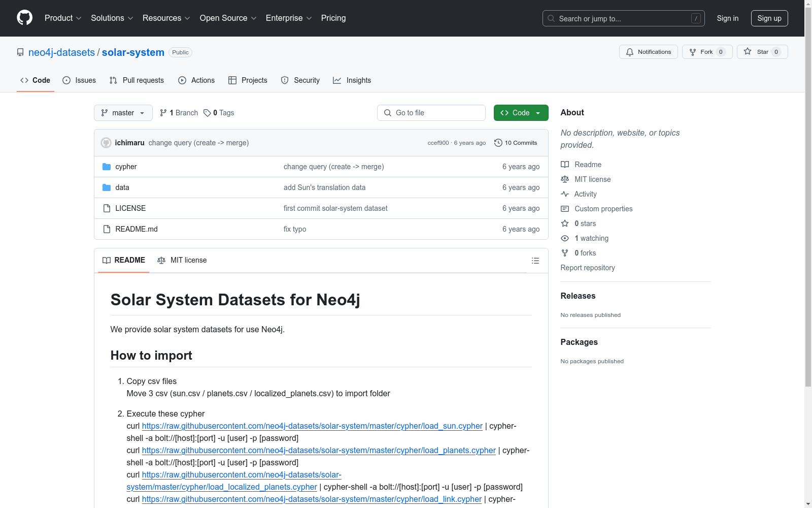Click the Releases heading link
Screen dimensions: 812x508
click(x=578, y=296)
